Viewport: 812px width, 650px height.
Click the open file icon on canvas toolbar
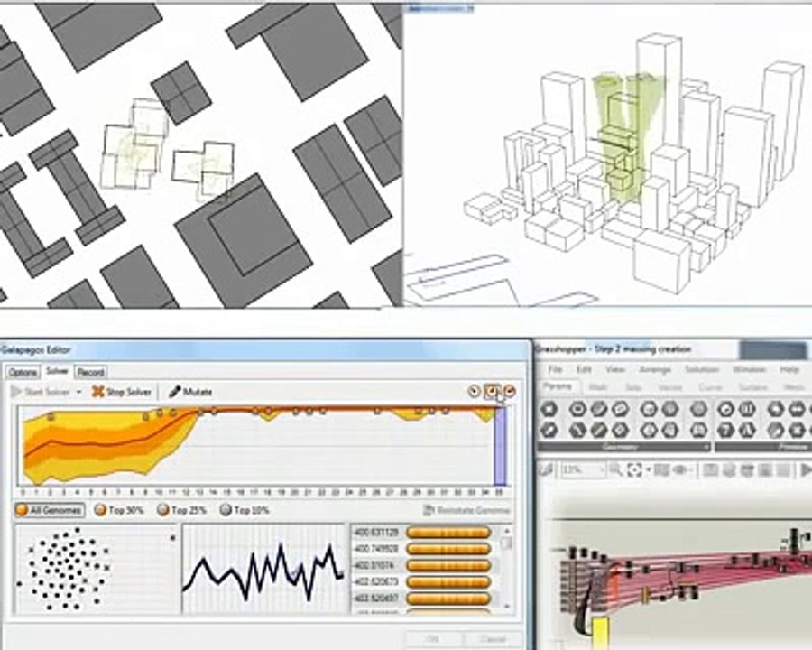point(547,469)
